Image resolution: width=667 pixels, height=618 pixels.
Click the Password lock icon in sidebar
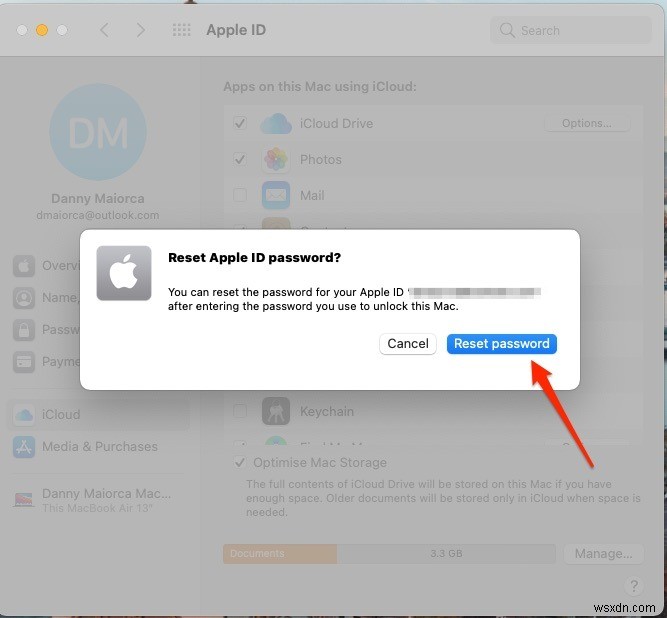pos(24,330)
